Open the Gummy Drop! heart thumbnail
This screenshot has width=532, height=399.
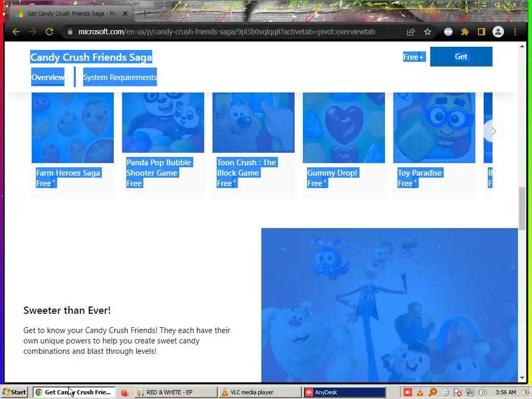tap(344, 128)
